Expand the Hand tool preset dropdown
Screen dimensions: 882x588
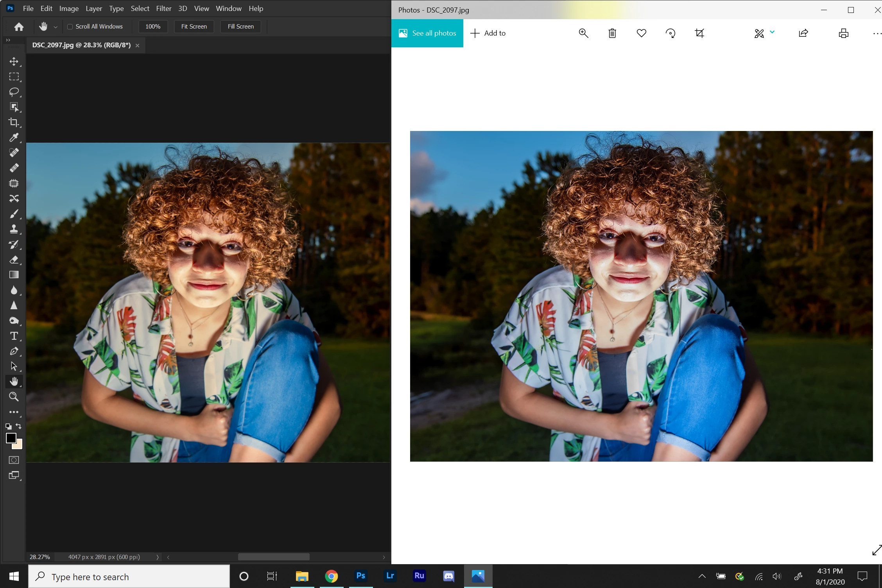[56, 27]
